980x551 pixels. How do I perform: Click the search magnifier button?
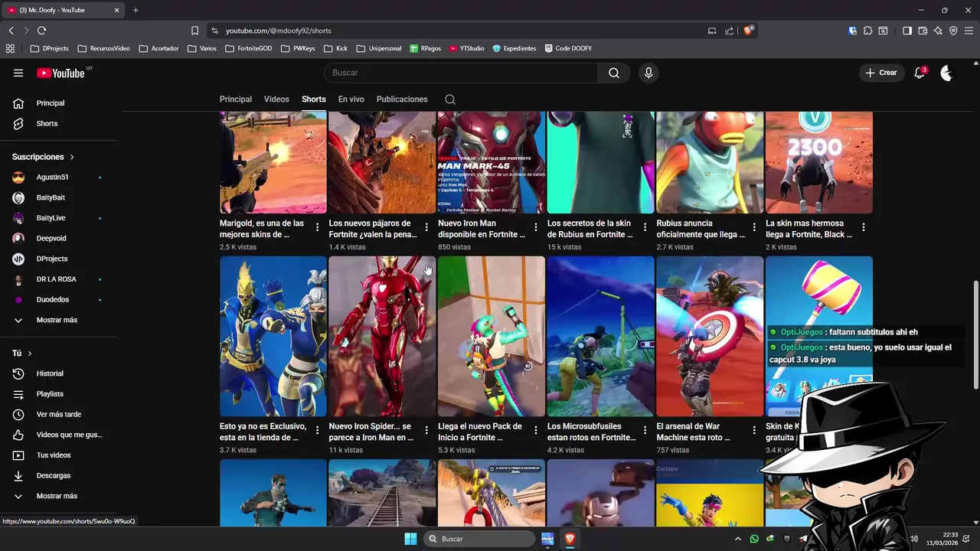(x=614, y=73)
